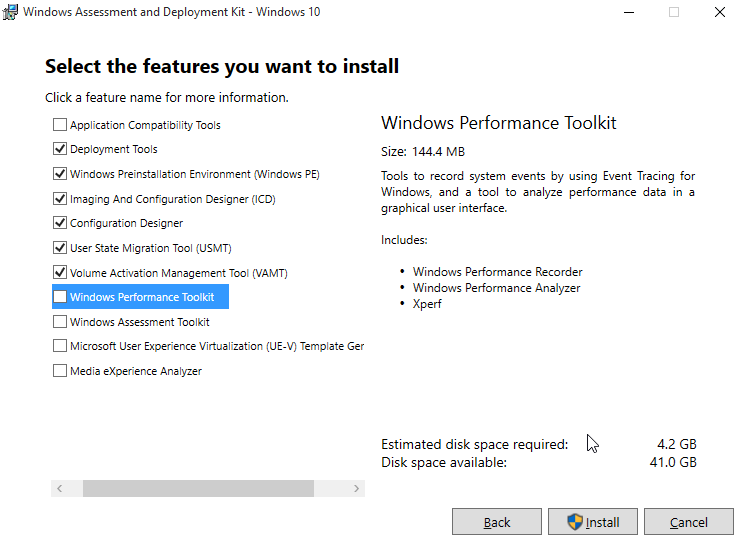
Task: Minimize the ADK setup window
Action: tap(629, 12)
